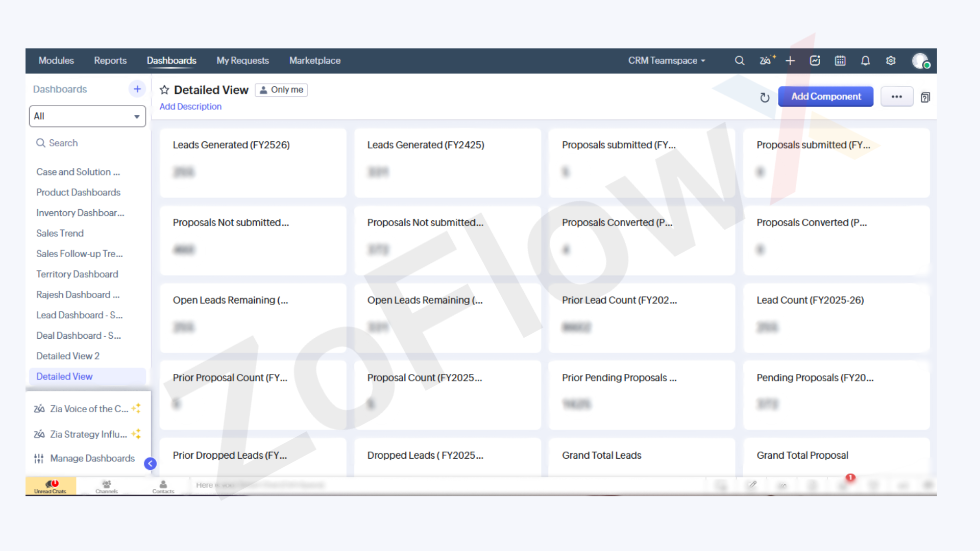Open Prior Dropped Leads card

tap(253, 458)
